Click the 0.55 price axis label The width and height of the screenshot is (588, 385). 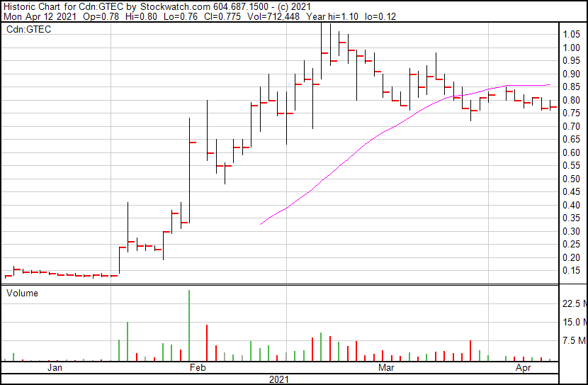(572, 166)
